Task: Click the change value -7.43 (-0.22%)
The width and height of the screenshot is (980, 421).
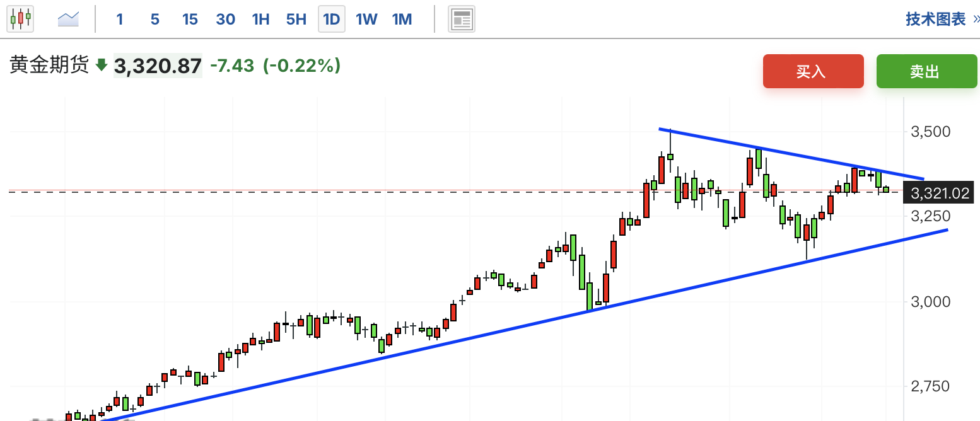Action: click(x=275, y=65)
